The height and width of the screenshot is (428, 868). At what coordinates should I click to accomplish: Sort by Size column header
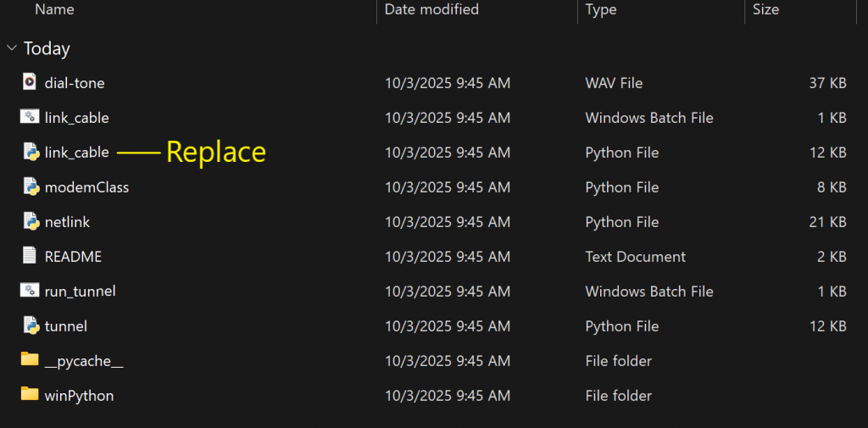(x=765, y=10)
